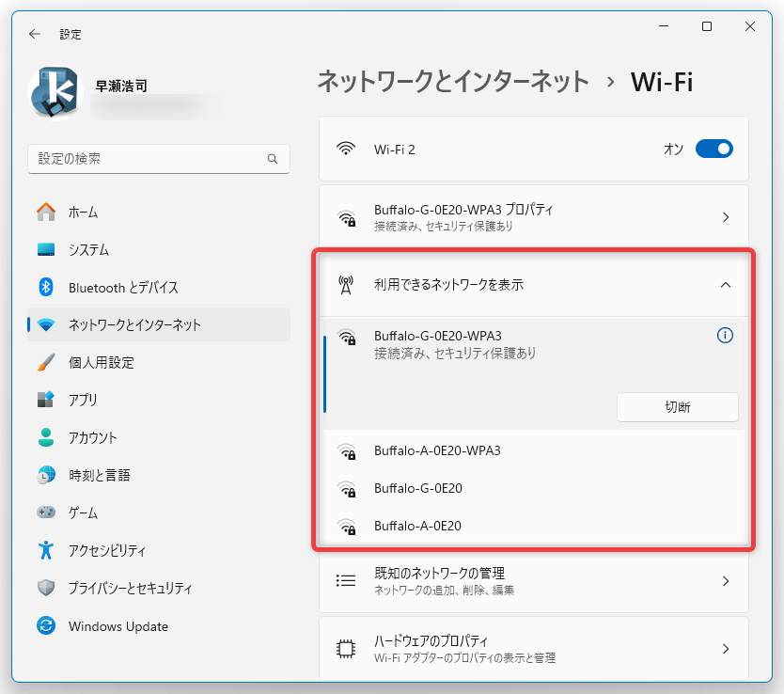This screenshot has height=694, width=784.
Task: Click the 切断 disconnect button
Action: tap(678, 407)
